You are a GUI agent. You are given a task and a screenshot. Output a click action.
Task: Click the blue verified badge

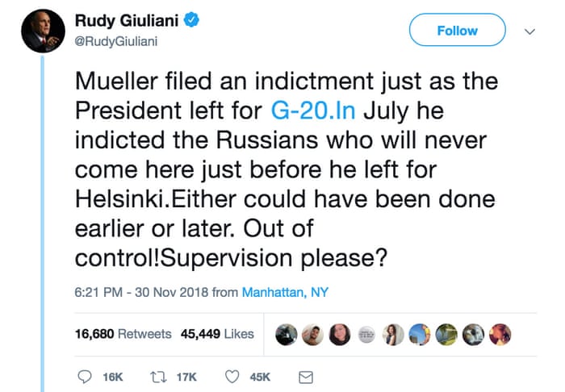tap(190, 19)
